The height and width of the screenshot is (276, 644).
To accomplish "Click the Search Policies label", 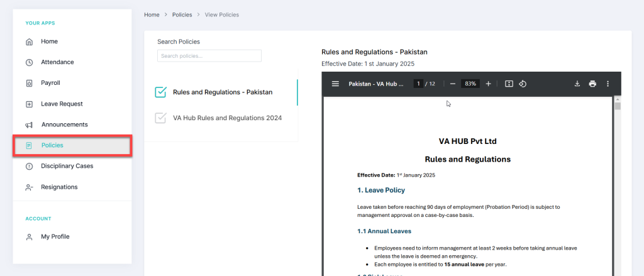I will pyautogui.click(x=179, y=41).
